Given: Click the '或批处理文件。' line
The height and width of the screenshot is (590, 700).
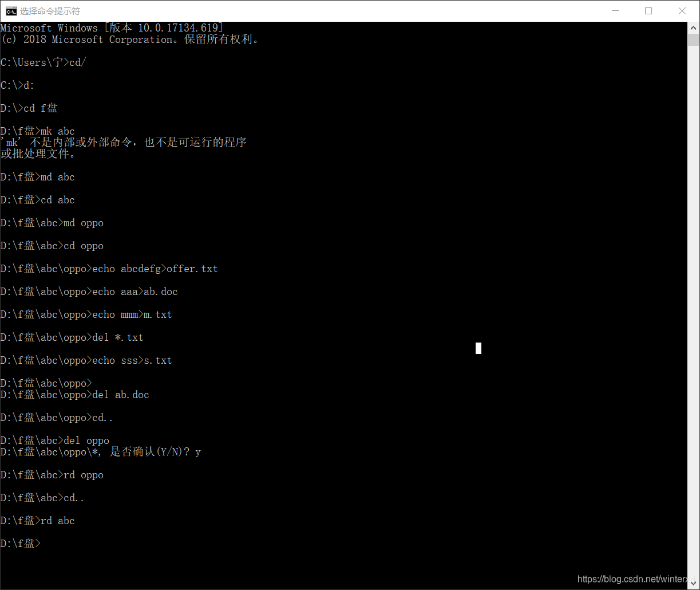Looking at the screenshot, I should point(38,154).
